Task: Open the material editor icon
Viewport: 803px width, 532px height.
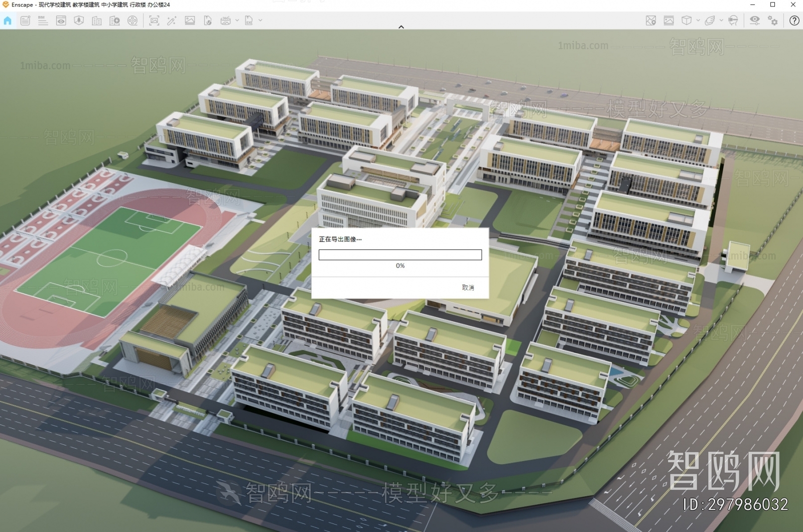Action: point(669,21)
